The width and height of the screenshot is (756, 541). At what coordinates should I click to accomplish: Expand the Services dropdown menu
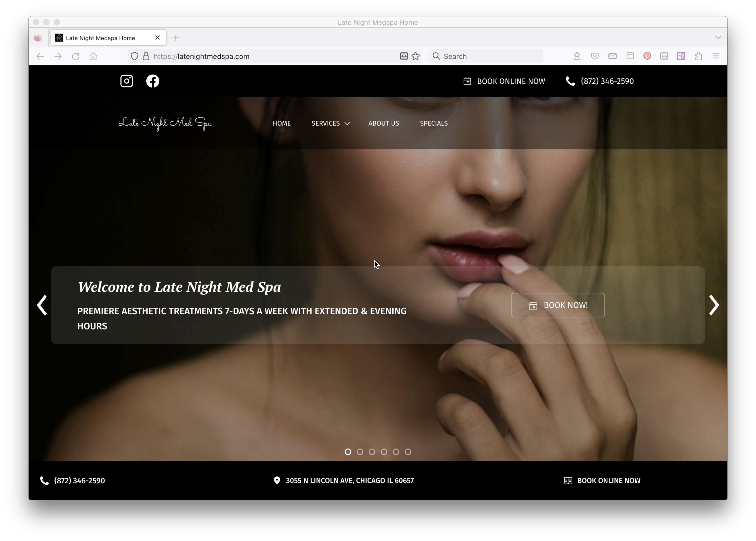click(x=331, y=123)
